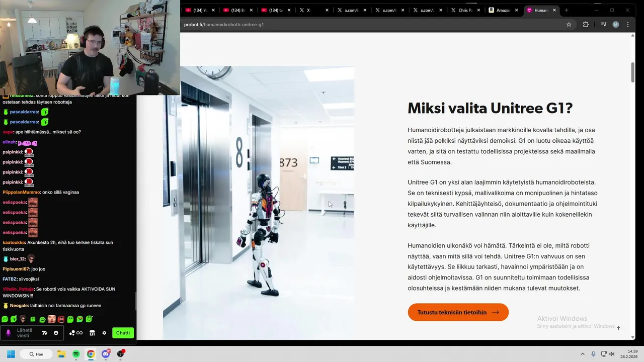The image size is (644, 362).
Task: Open OBS Studio from the taskbar
Action: [x=120, y=354]
